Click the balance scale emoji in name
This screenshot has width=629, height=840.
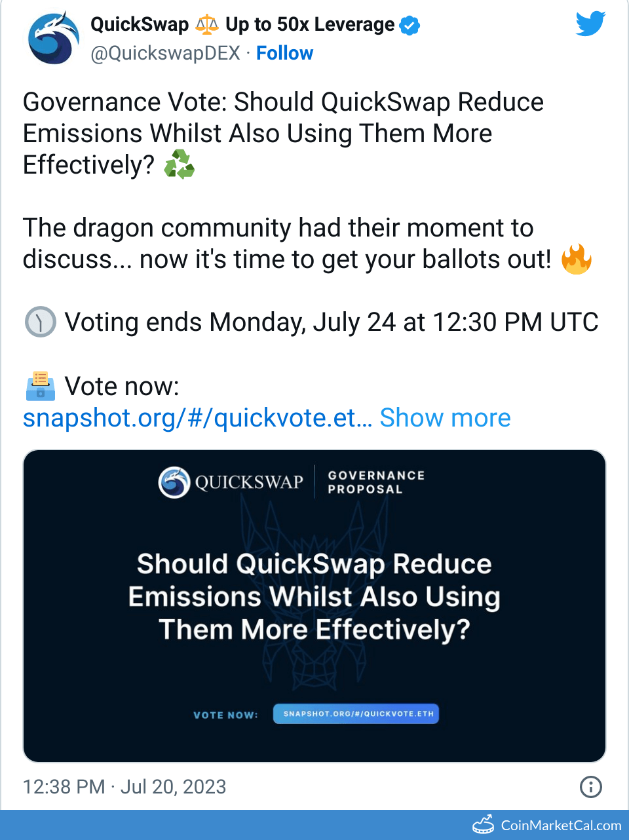[207, 25]
